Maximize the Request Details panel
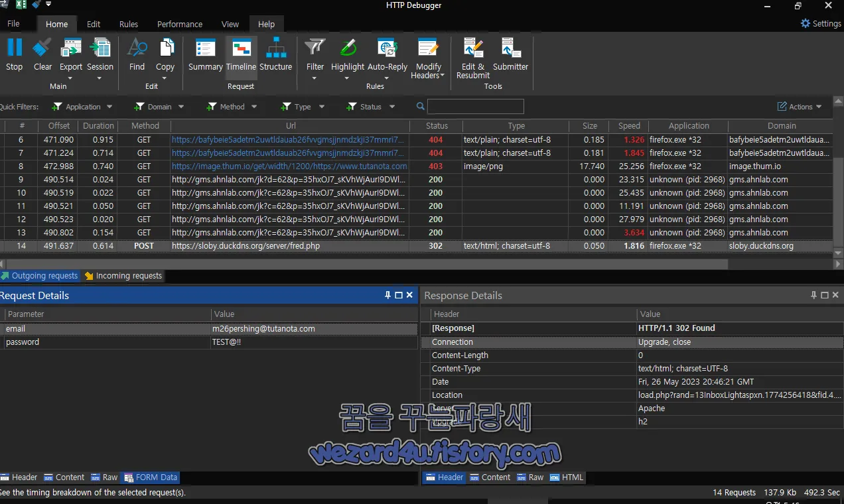Screen dimensions: 844x504 (x=399, y=295)
